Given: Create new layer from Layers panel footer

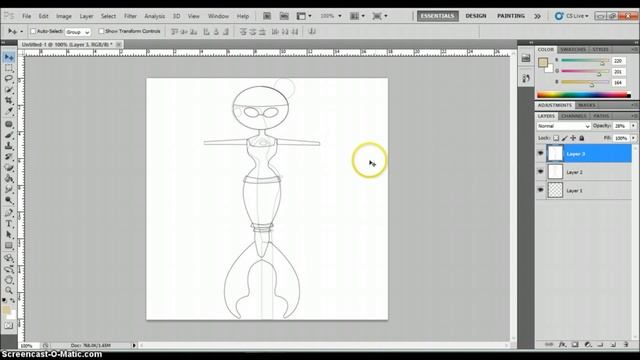Looking at the screenshot, I should (613, 344).
